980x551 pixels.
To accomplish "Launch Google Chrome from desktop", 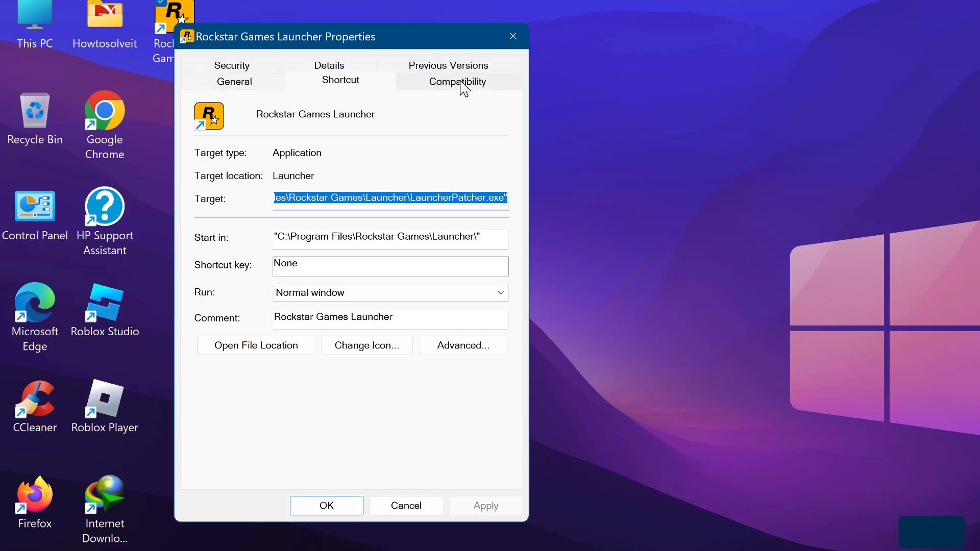I will point(105,126).
